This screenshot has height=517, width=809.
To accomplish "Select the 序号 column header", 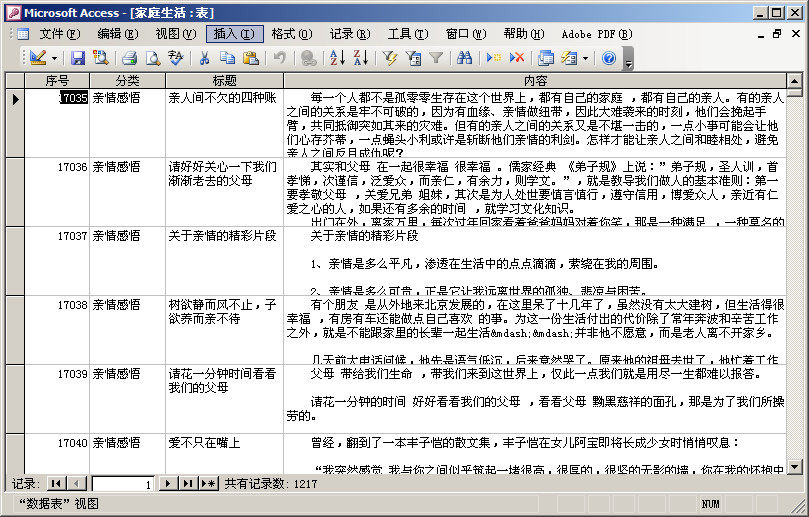I will (57, 80).
